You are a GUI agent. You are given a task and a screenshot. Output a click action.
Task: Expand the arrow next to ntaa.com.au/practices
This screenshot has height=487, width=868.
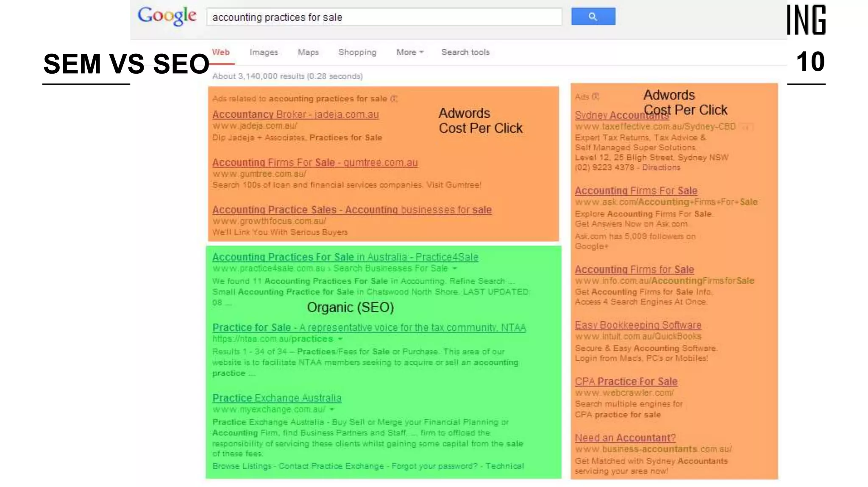(340, 339)
